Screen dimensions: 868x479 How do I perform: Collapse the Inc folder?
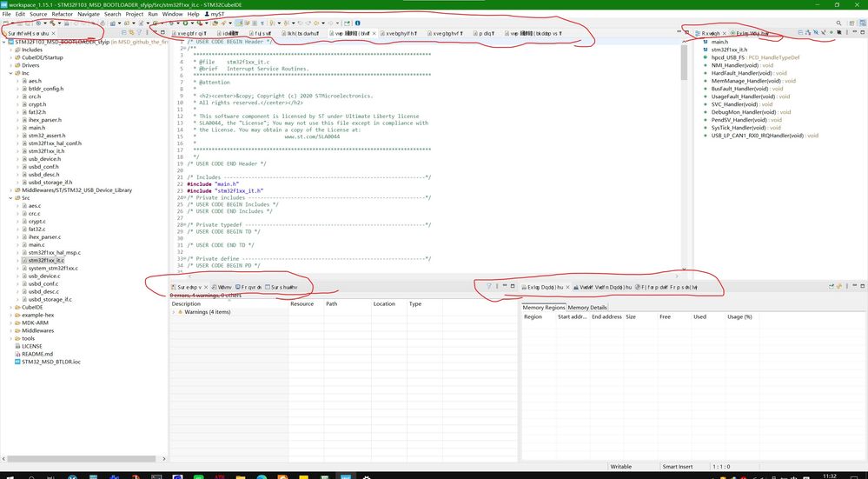pyautogui.click(x=11, y=73)
